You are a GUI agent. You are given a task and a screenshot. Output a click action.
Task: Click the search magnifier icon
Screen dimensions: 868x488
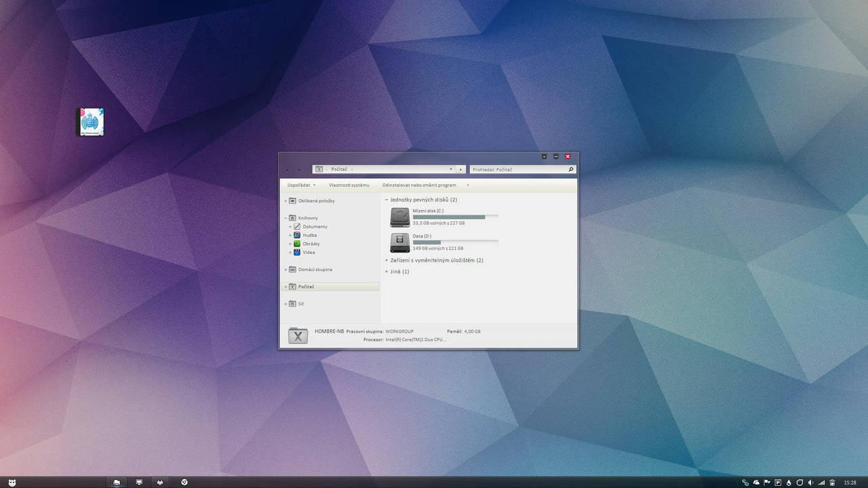click(571, 169)
